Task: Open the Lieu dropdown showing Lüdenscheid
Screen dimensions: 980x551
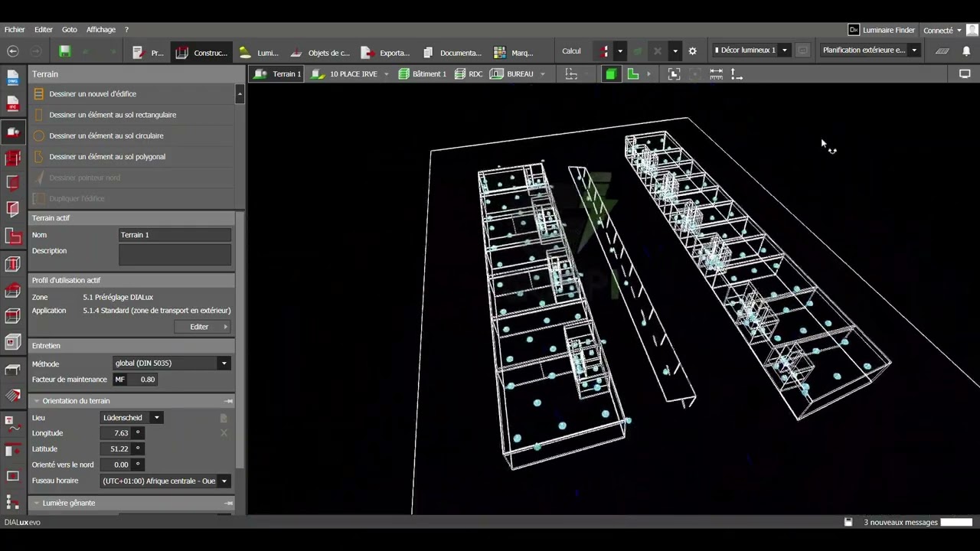Action: (132, 418)
